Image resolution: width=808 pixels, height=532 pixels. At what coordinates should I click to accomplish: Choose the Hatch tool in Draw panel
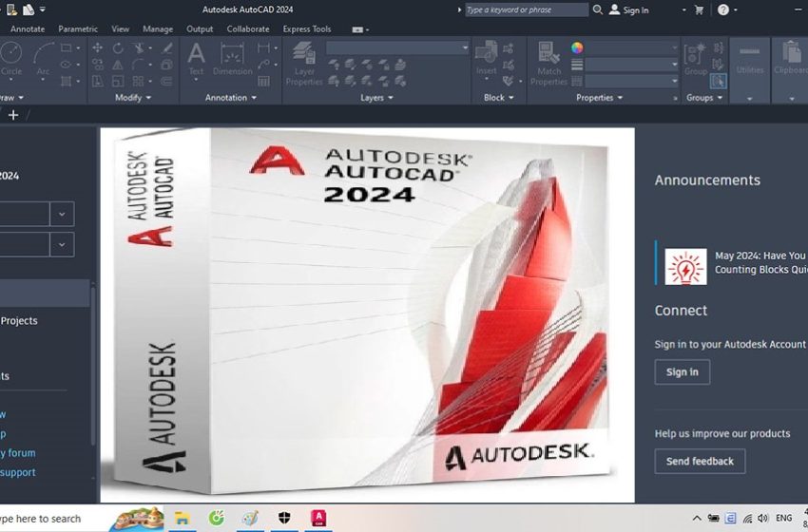coord(67,82)
